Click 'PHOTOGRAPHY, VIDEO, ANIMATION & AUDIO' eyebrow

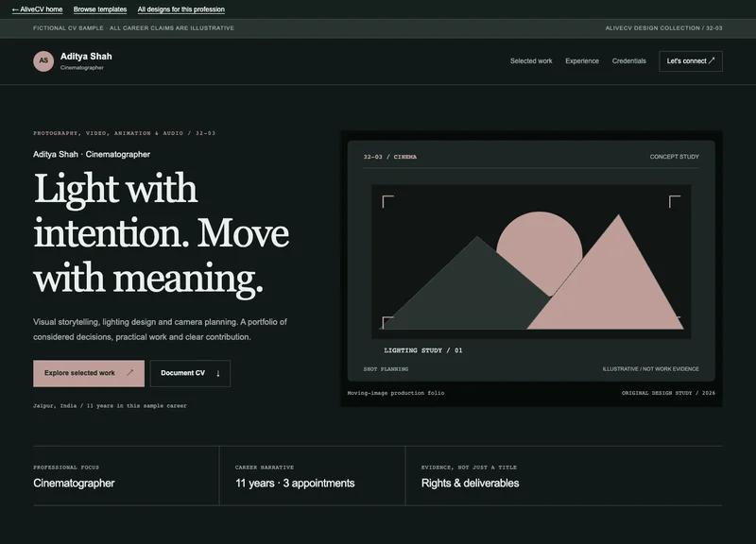point(125,133)
